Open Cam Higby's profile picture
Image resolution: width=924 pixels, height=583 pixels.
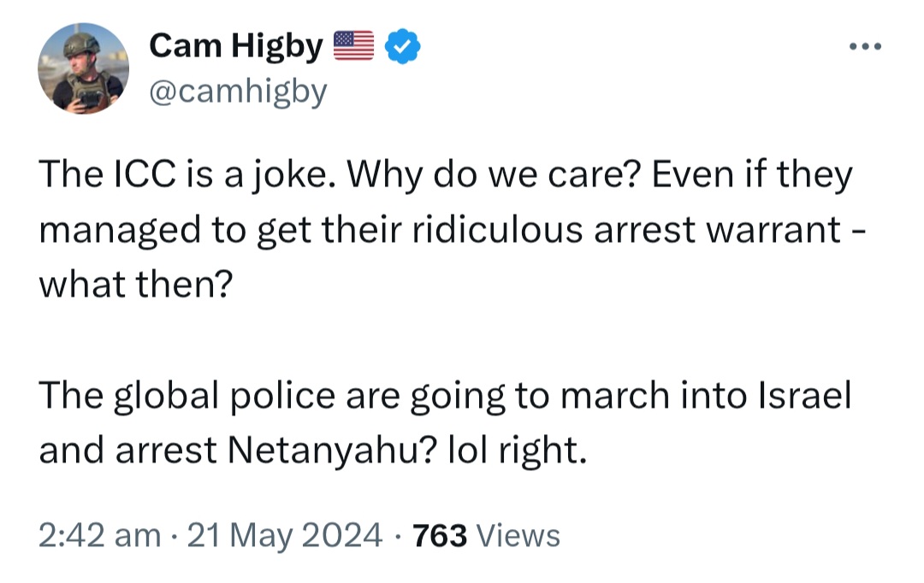point(83,68)
